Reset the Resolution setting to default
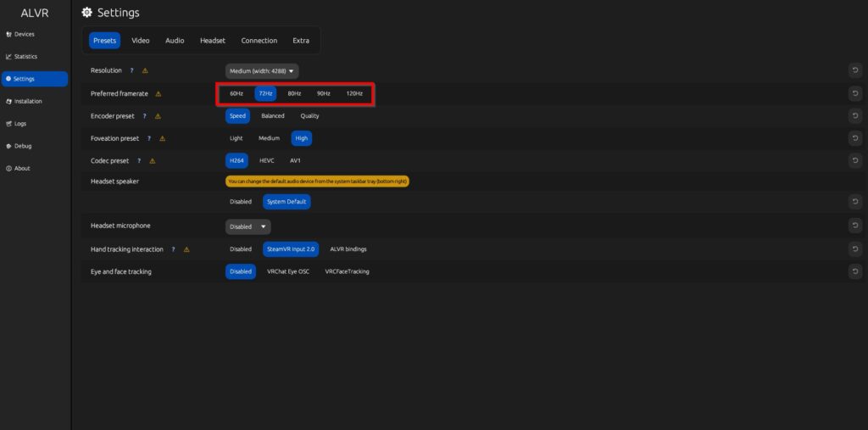This screenshot has height=430, width=868. coord(855,70)
